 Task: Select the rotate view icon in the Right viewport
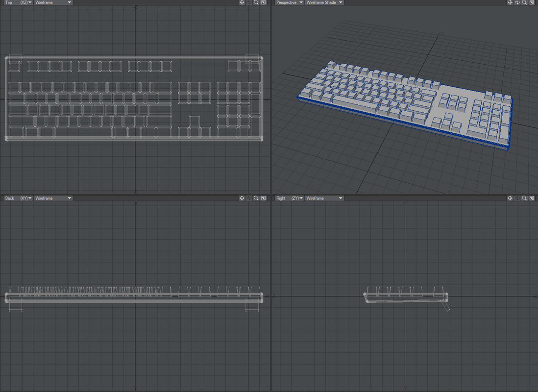tap(516, 198)
